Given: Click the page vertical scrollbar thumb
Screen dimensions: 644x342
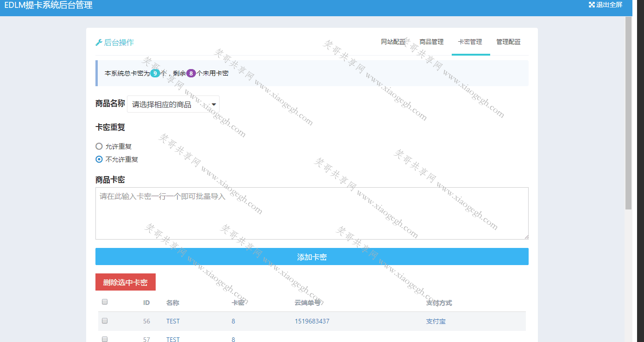Looking at the screenshot, I should click(629, 113).
